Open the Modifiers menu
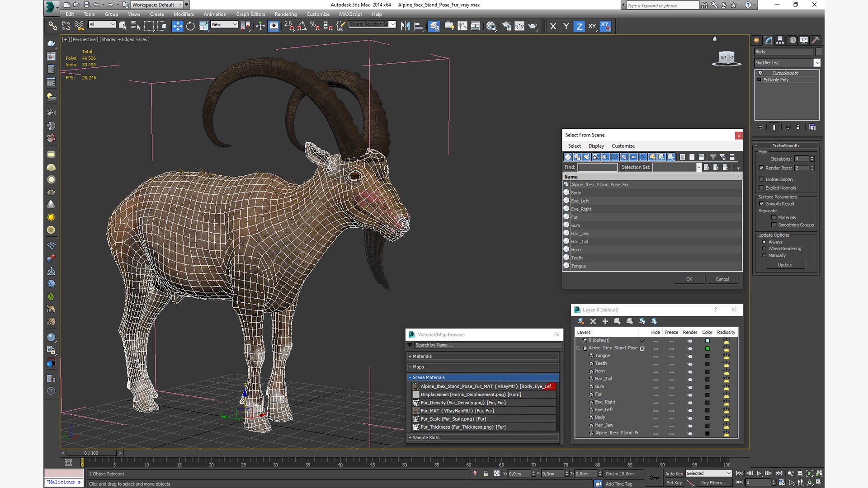Screen dimensions: 868x488 click(184, 14)
